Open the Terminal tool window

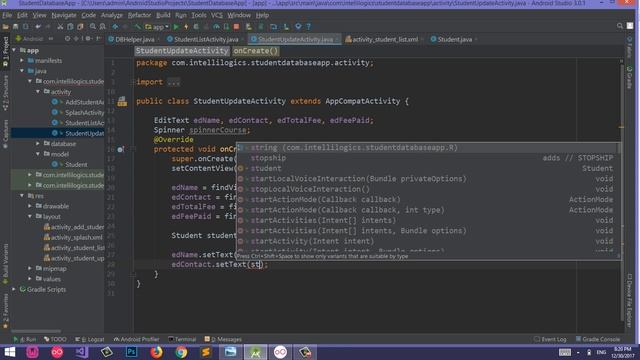[182, 340]
